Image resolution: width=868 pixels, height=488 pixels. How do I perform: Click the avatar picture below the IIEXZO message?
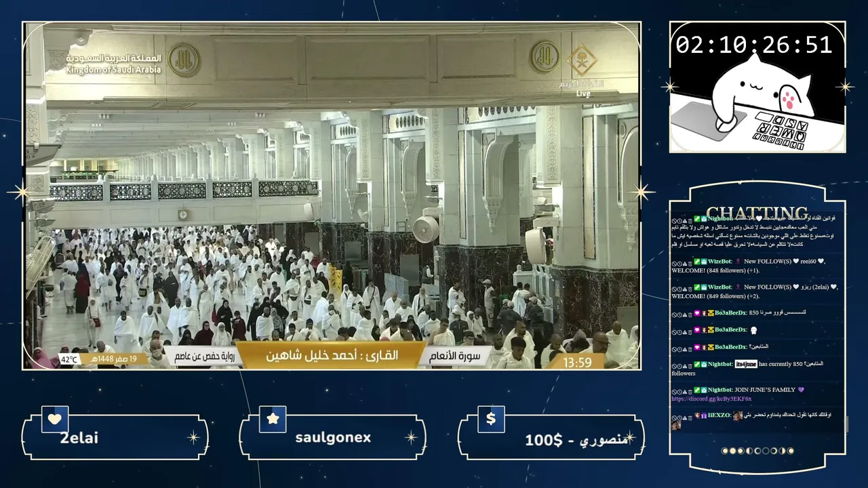point(676,426)
